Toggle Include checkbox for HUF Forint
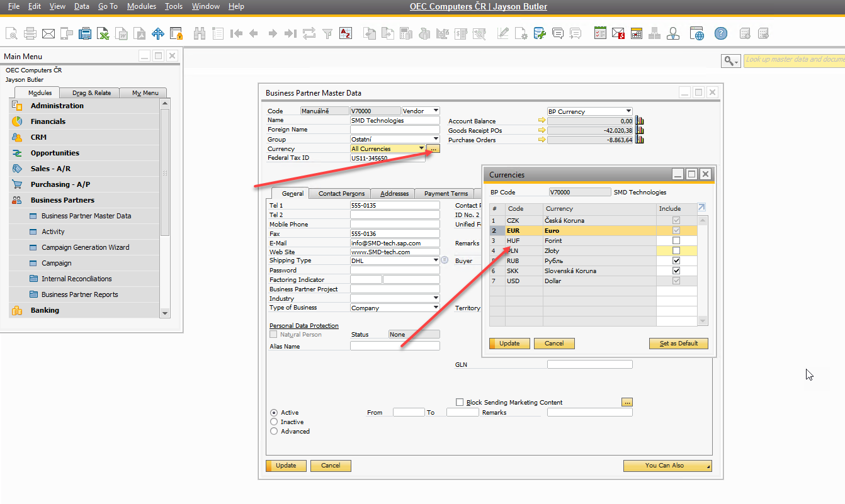 [676, 240]
